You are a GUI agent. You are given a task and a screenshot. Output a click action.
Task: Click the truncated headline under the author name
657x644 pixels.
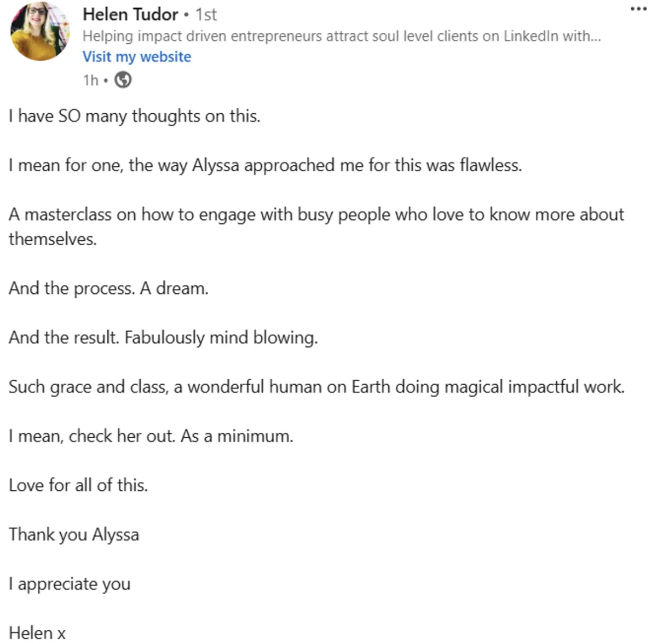pos(341,36)
